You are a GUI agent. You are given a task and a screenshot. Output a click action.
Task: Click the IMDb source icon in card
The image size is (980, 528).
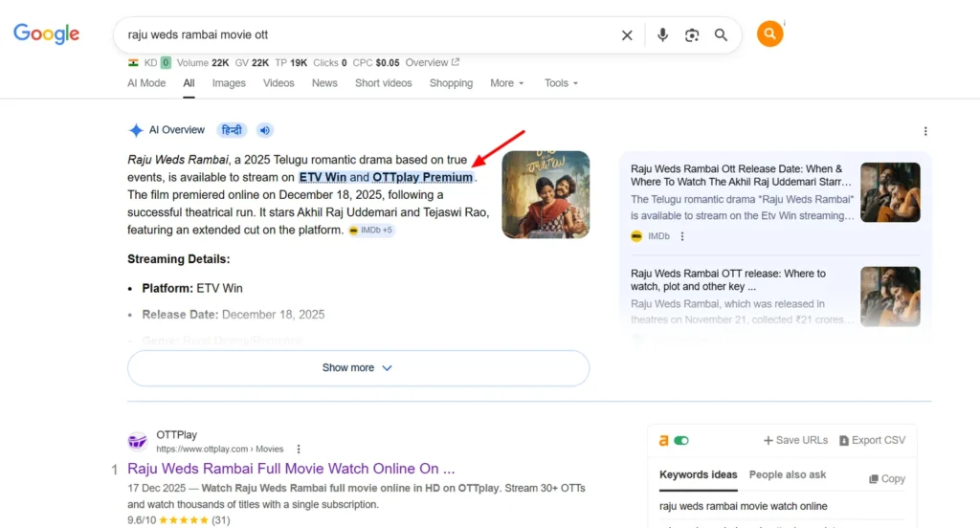pos(636,236)
